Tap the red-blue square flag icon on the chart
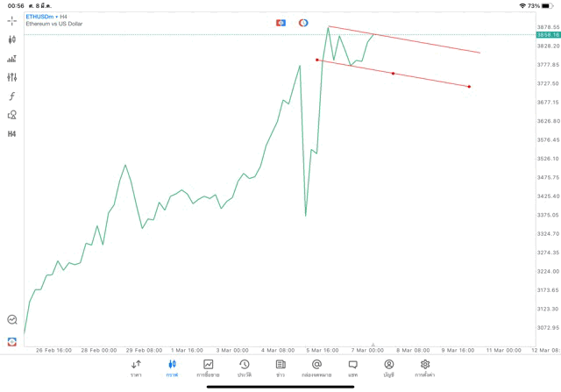The height and width of the screenshot is (392, 561). 280,23
